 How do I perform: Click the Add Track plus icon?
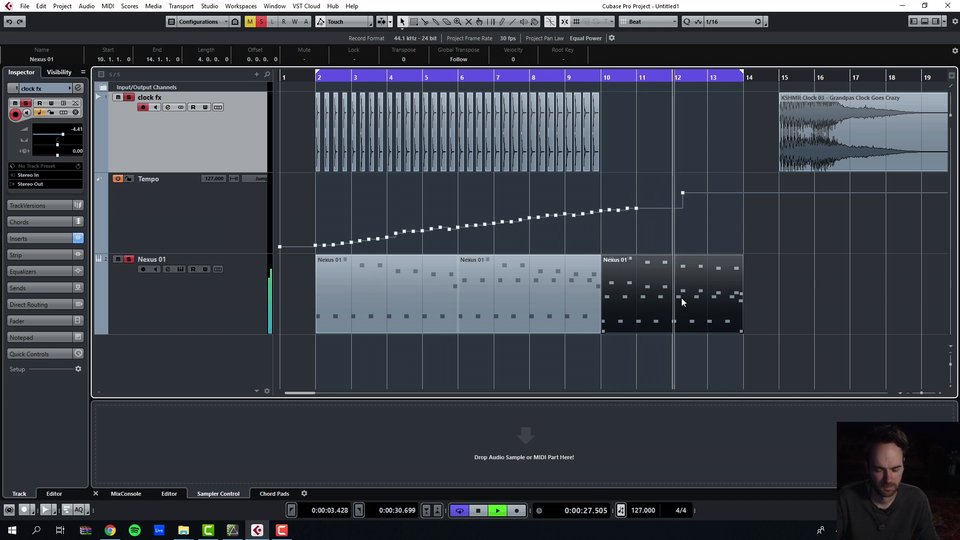(257, 74)
